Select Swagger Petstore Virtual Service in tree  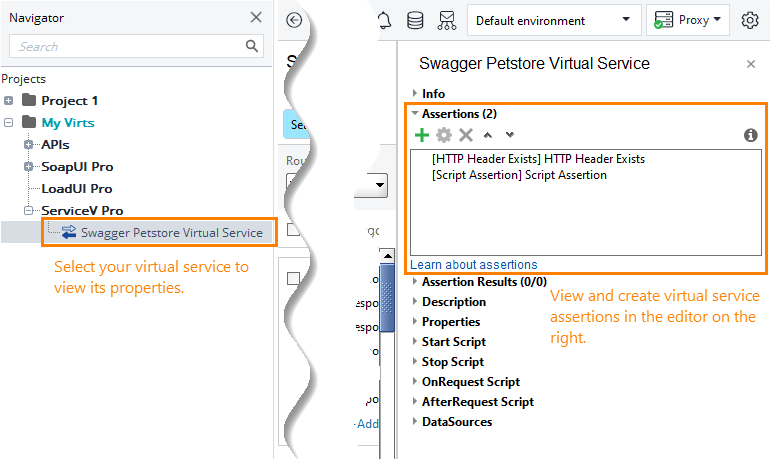tap(172, 232)
